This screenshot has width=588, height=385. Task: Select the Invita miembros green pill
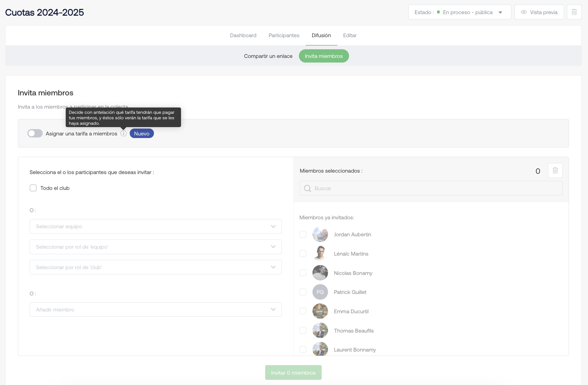click(x=324, y=56)
